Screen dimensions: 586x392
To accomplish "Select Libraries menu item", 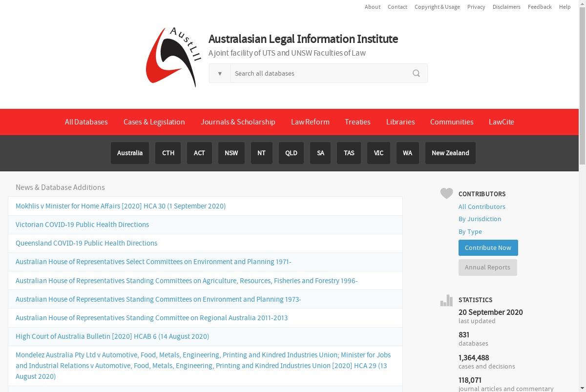I will [400, 122].
